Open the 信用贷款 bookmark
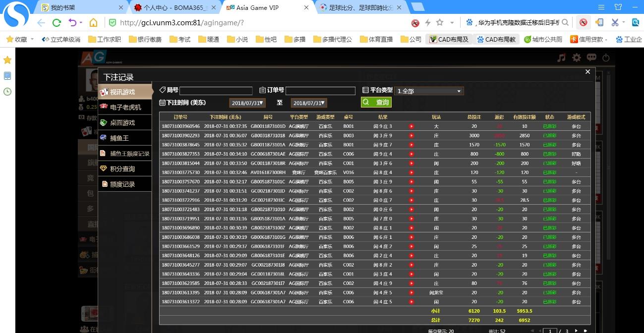Viewport: 644px width, 333px height. click(589, 39)
